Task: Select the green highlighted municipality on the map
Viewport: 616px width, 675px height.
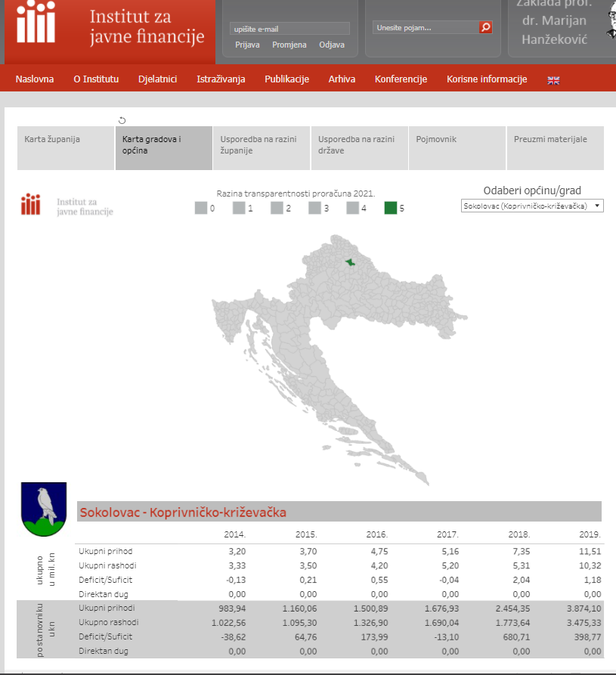Action: coord(349,262)
